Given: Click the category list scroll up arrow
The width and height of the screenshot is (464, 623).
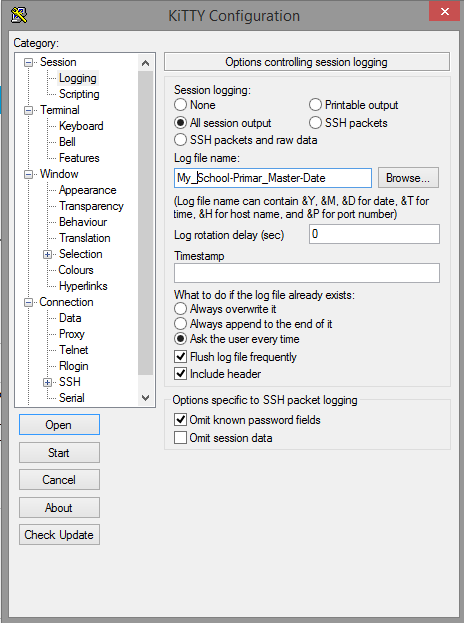Looking at the screenshot, I should pyautogui.click(x=145, y=63).
